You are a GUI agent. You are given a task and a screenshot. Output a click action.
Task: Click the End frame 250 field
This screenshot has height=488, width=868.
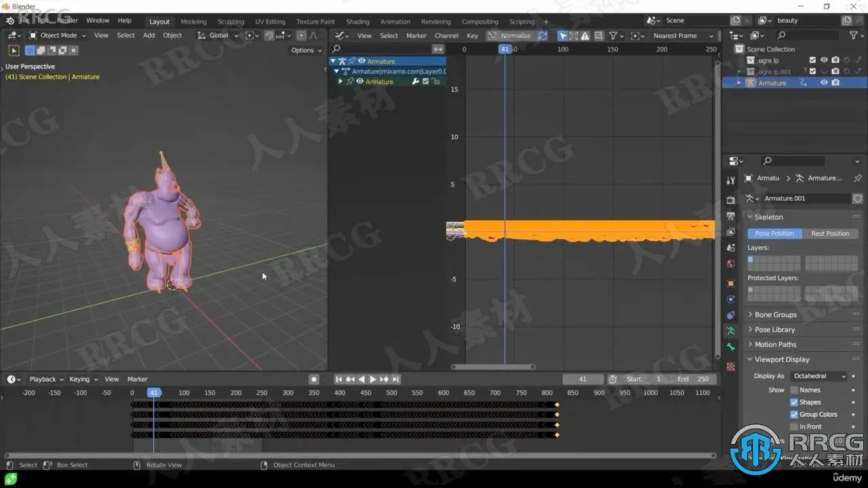click(693, 380)
